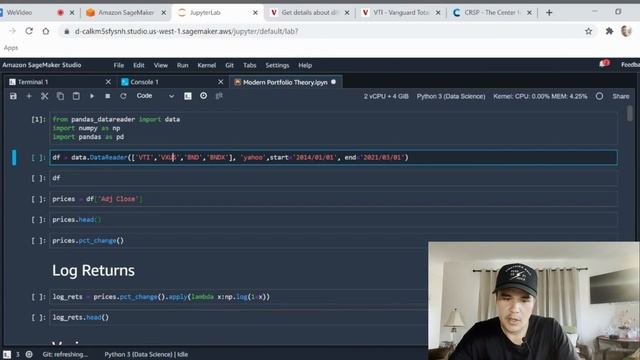
Task: Click the browser forward arrow
Action: (x=12, y=31)
